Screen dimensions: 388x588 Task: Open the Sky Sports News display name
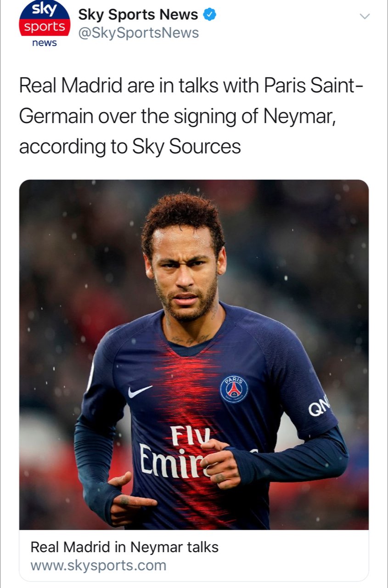click(138, 15)
